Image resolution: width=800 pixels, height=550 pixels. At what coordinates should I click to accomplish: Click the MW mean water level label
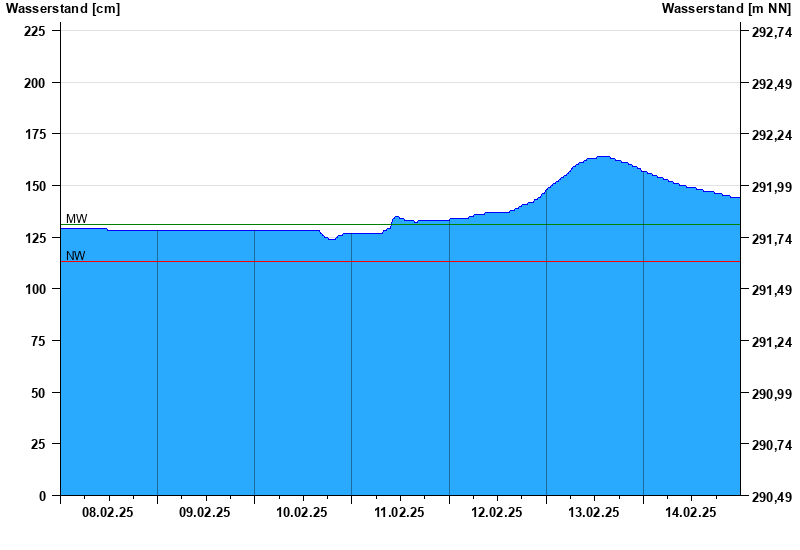(x=77, y=218)
